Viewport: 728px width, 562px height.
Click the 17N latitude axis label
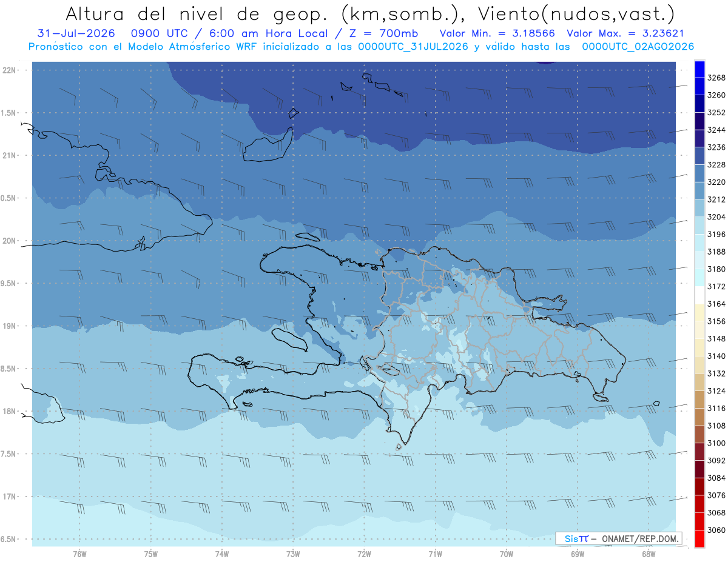click(x=9, y=497)
